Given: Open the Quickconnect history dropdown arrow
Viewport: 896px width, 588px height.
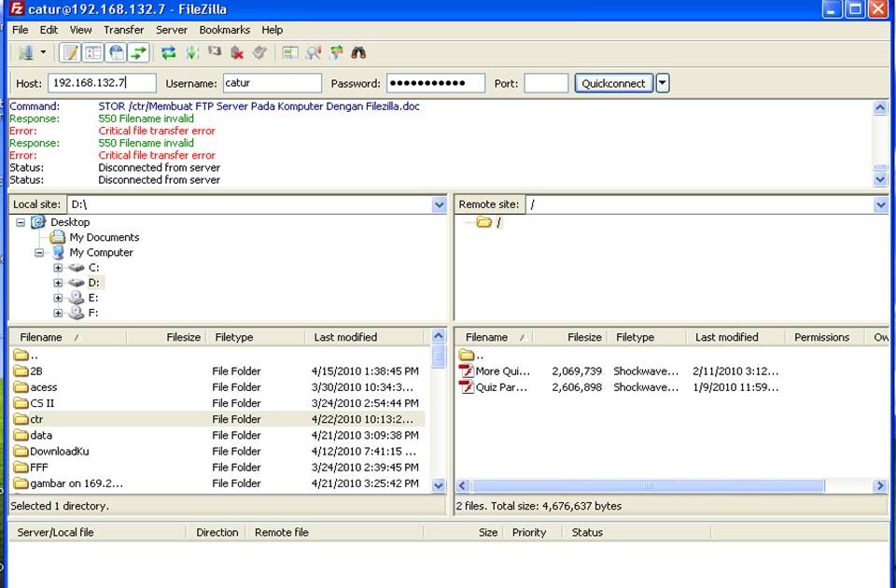Looking at the screenshot, I should (663, 83).
